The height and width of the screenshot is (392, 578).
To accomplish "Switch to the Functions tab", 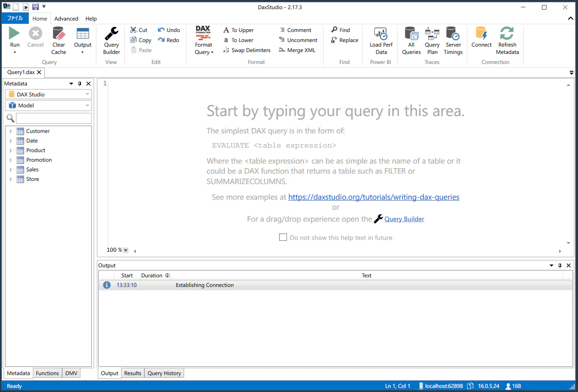I will click(x=48, y=373).
